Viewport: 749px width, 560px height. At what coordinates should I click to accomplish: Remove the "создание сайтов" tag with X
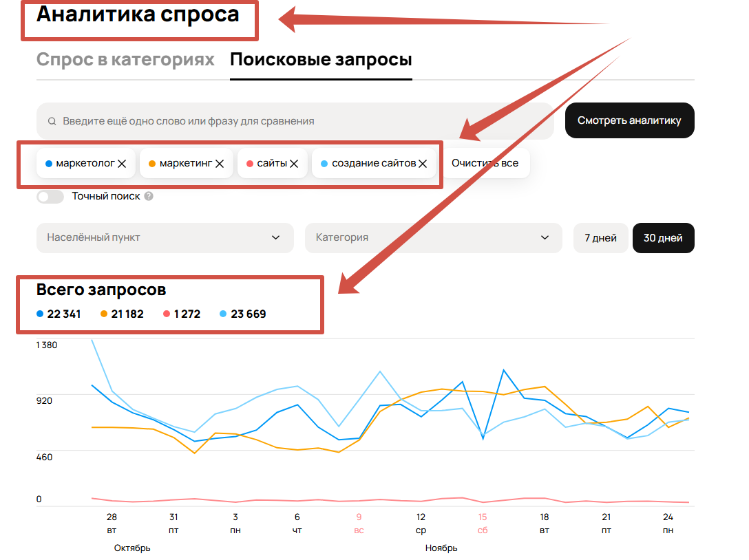[423, 164]
